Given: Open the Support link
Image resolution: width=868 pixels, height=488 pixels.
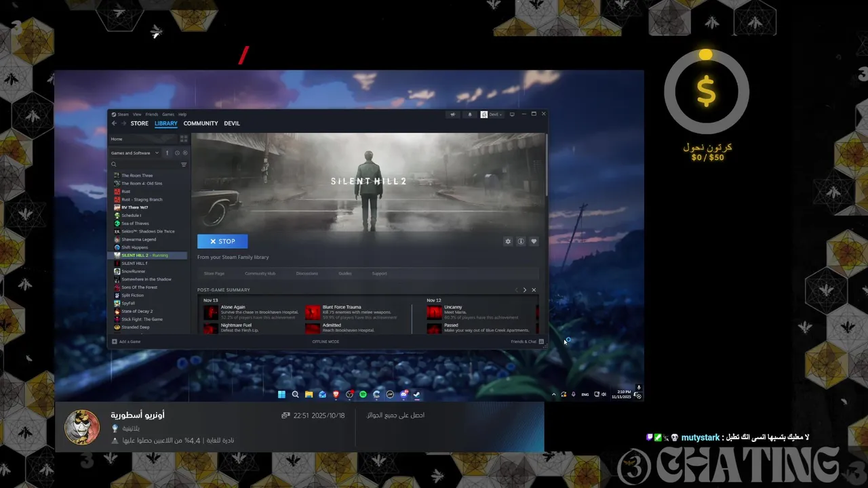Looking at the screenshot, I should [379, 274].
